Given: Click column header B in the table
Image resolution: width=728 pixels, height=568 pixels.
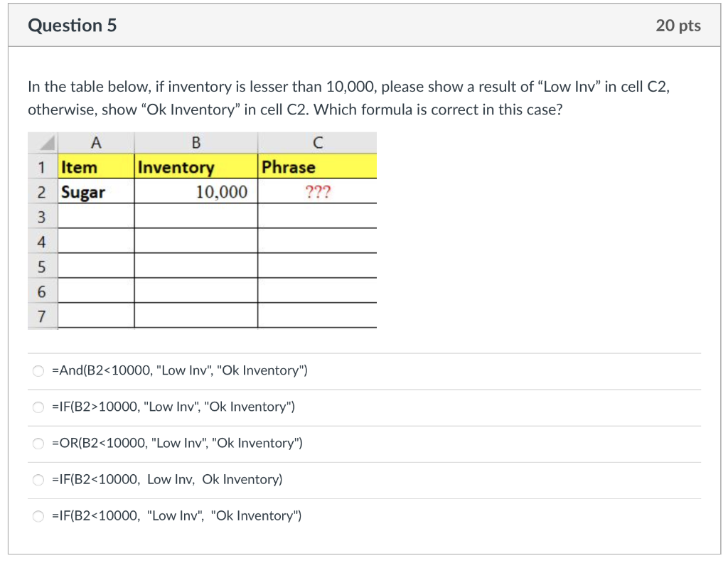Looking at the screenshot, I should tap(195, 142).
